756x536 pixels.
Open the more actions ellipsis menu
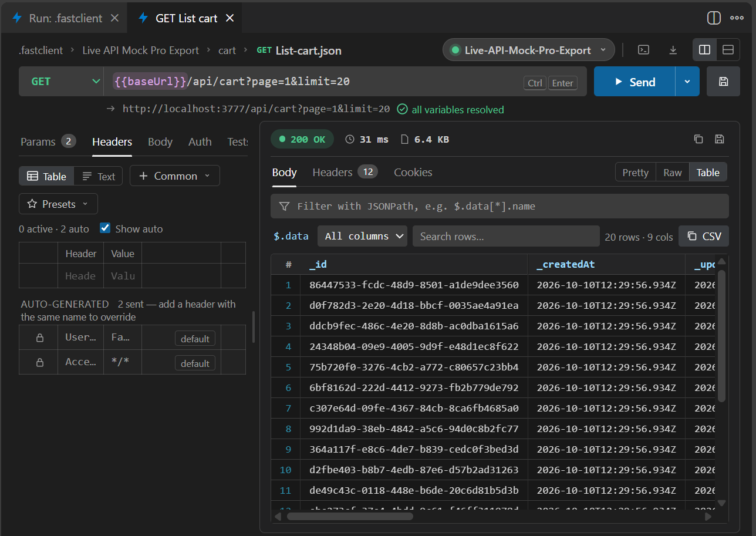point(737,18)
